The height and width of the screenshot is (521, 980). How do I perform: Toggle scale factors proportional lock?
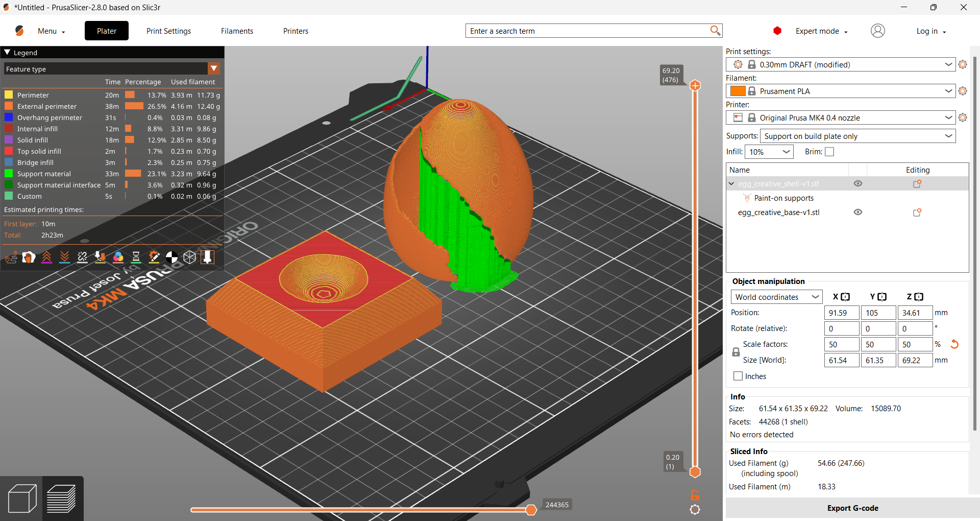(x=736, y=352)
